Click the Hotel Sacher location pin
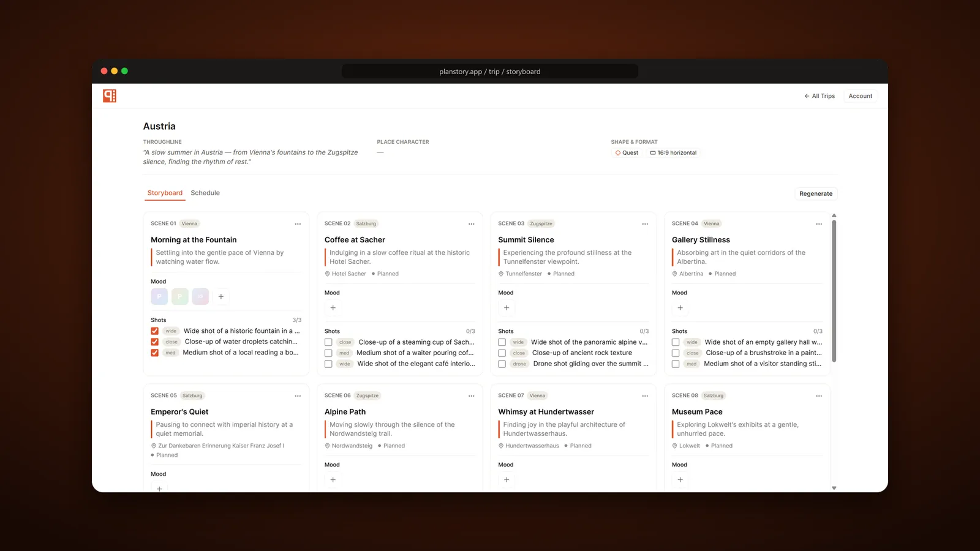Viewport: 980px width, 551px height. [327, 274]
